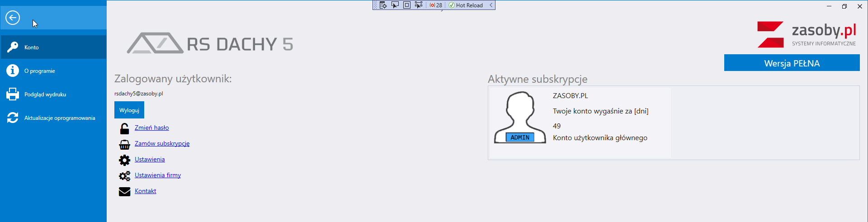Click the double-gear icon beside Ustawienia firmy
This screenshot has height=222, width=868.
pos(124,176)
